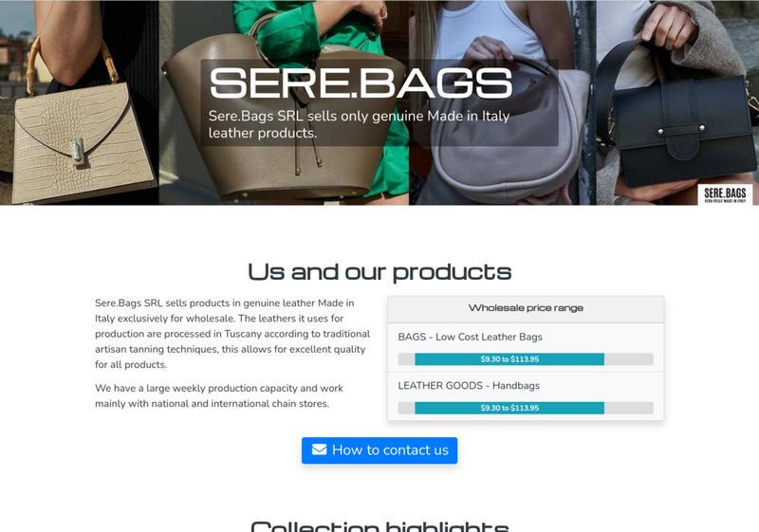Click the BAGS Low Cost Leather Bags price bar

pyautogui.click(x=526, y=359)
